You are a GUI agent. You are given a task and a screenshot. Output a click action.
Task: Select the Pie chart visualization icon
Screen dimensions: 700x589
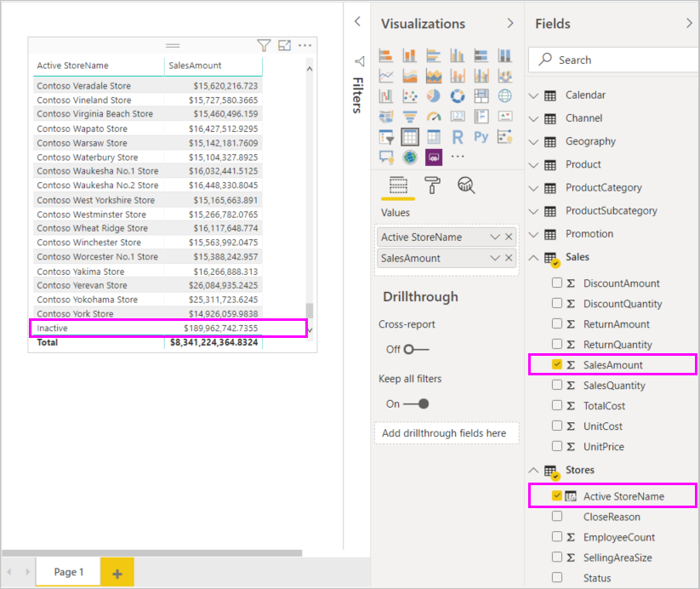pyautogui.click(x=434, y=95)
